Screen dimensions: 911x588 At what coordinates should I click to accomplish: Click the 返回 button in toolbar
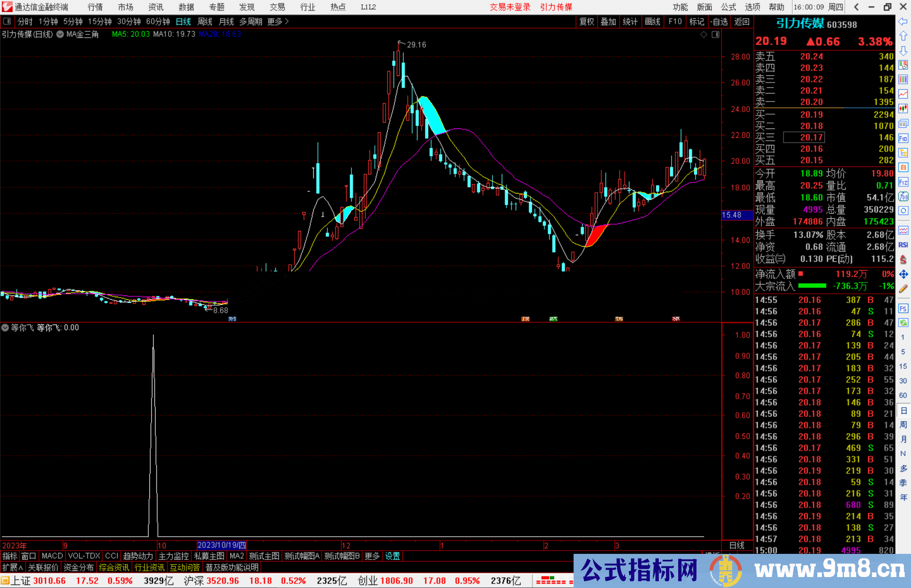click(741, 21)
